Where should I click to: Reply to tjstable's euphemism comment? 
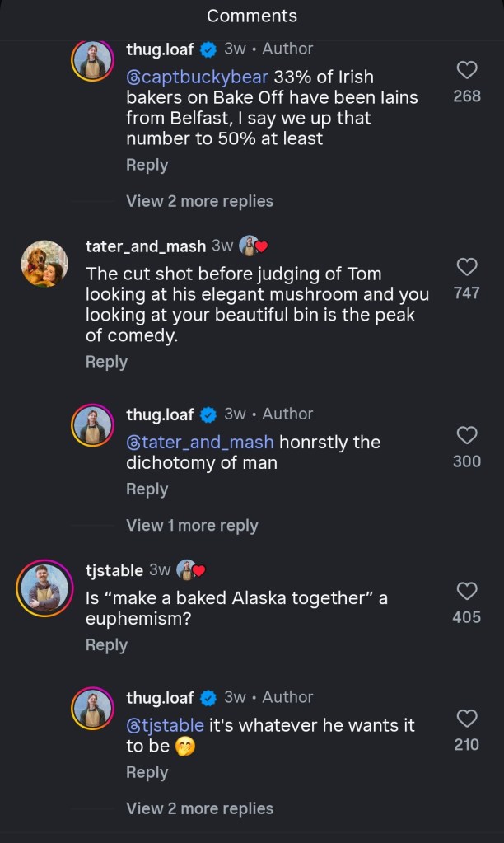pos(106,645)
